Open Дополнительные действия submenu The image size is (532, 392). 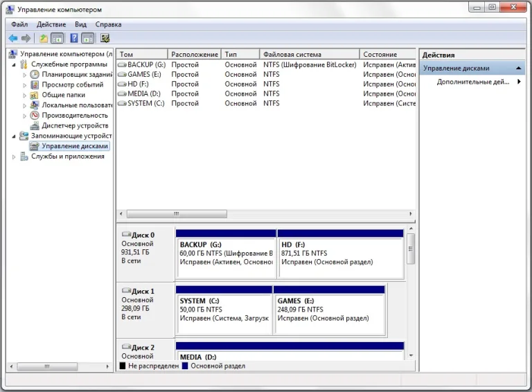[x=473, y=82]
